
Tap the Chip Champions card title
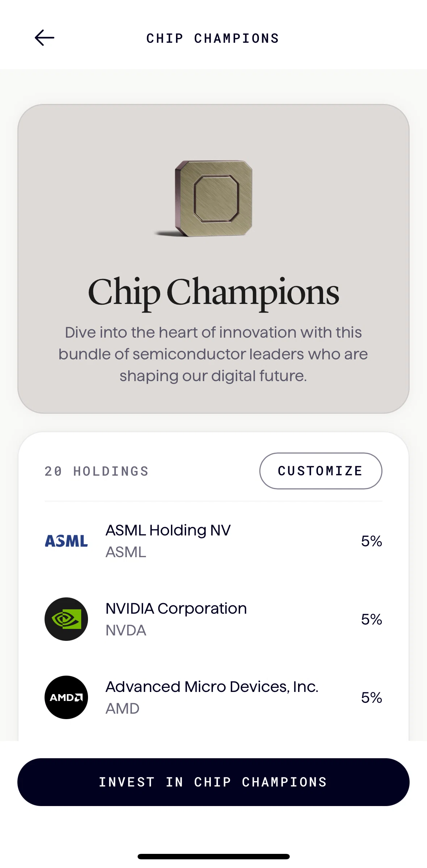[x=213, y=293]
